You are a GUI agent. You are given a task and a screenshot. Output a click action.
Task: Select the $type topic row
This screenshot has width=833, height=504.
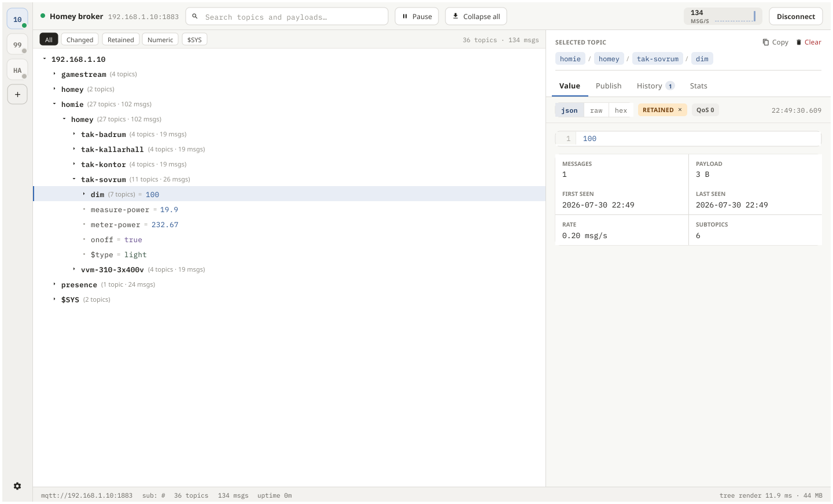289,254
